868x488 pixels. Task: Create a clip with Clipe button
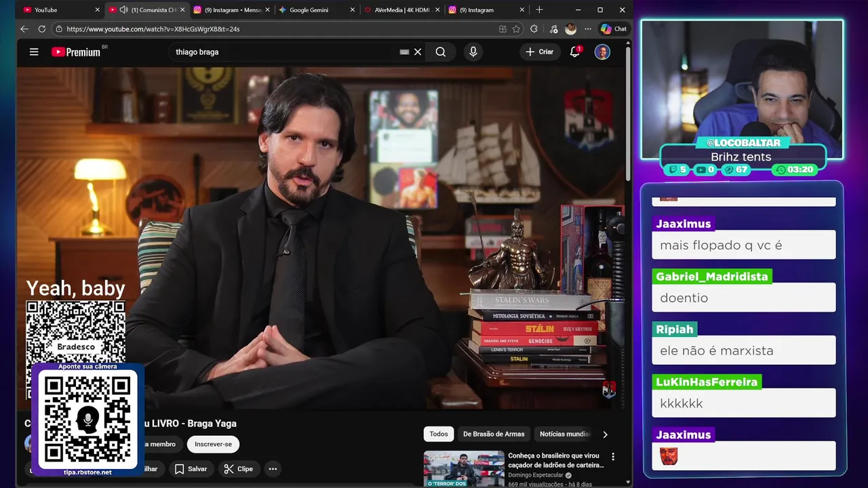(x=238, y=469)
